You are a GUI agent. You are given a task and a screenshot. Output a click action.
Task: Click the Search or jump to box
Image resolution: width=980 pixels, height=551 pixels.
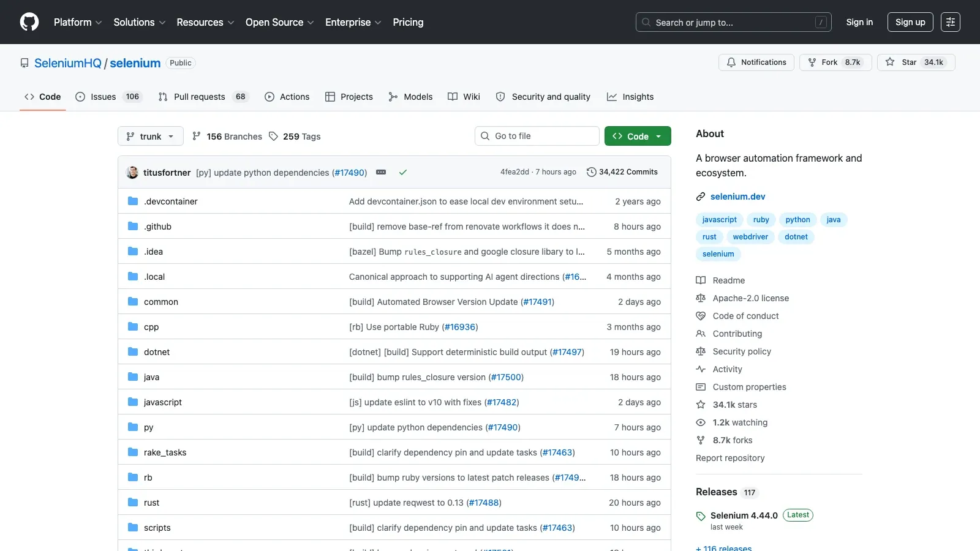734,22
